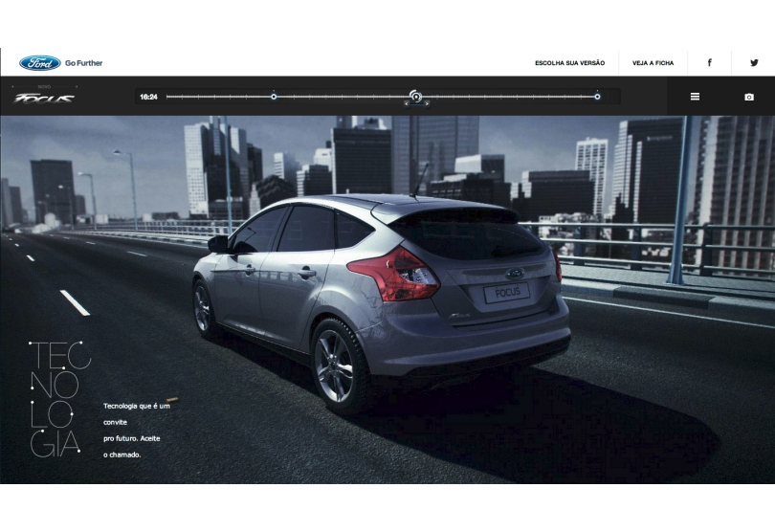Click the Novo Focus logo

(x=44, y=96)
